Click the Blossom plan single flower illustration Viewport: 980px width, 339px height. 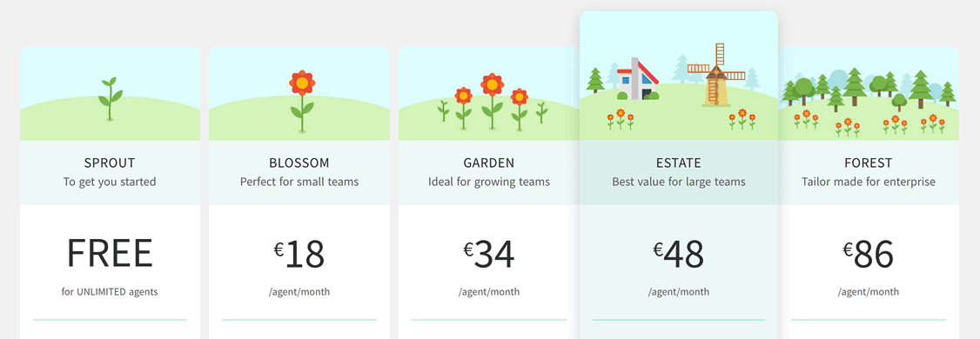302,101
